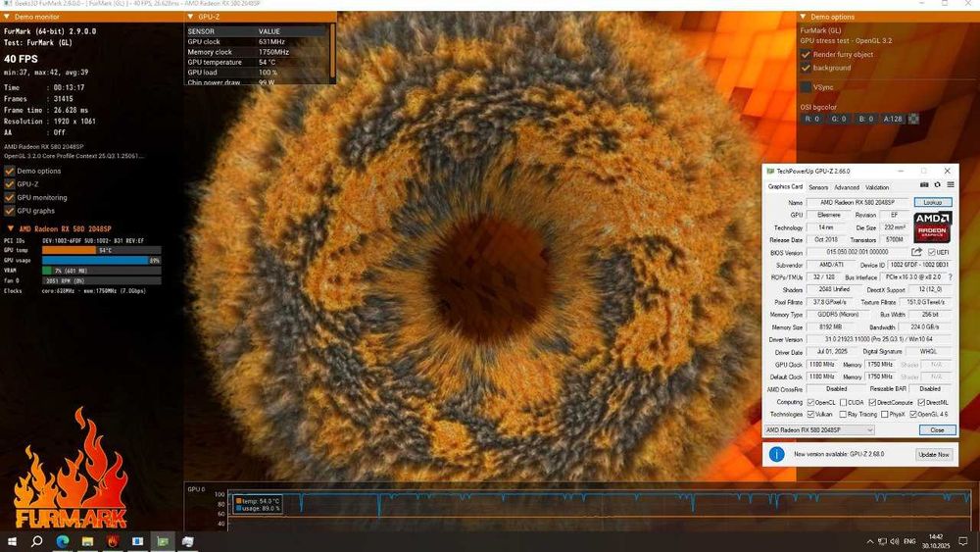Click the BIOS export share icon
The width and height of the screenshot is (980, 552).
[916, 252]
